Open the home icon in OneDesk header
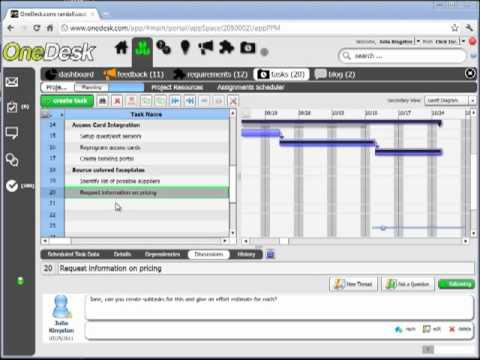This screenshot has height=360, width=480. 121,48
